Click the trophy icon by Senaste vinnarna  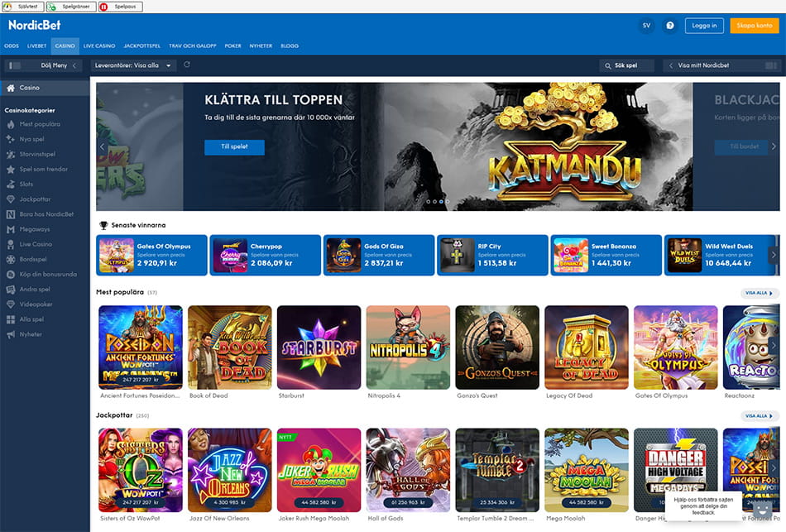103,226
